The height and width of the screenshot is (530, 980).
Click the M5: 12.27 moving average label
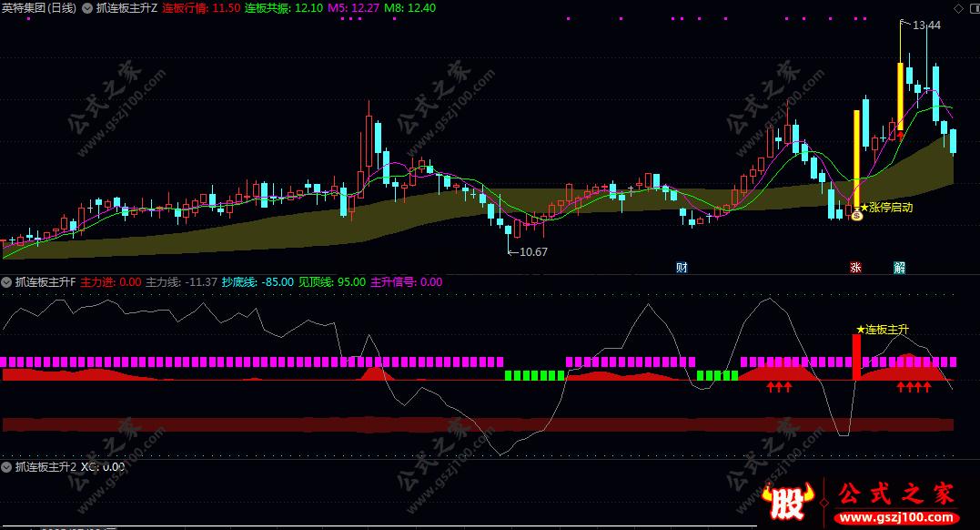tap(353, 8)
